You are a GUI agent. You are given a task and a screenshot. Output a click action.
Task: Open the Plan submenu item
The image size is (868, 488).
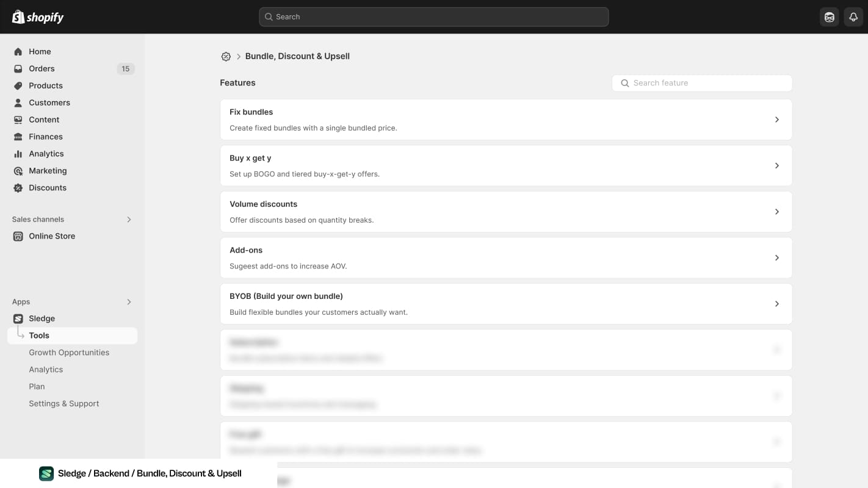coord(37,387)
